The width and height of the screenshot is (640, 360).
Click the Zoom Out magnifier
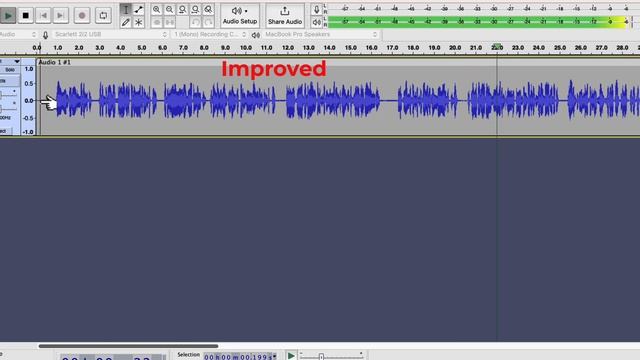click(x=169, y=9)
